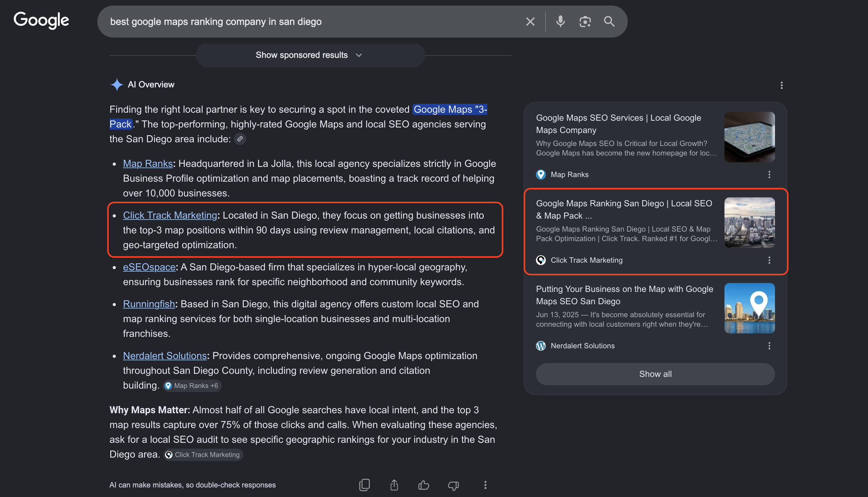Open the eSEOspace link

click(x=149, y=267)
